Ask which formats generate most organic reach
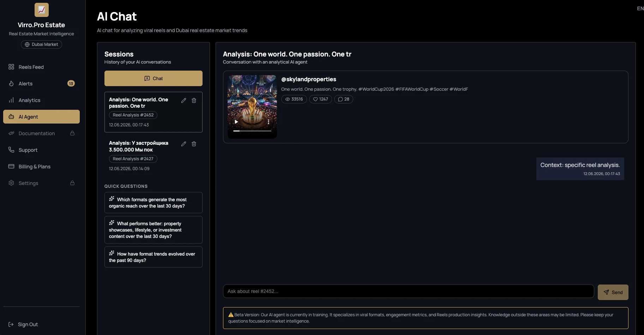Image resolution: width=644 pixels, height=335 pixels. pos(154,203)
